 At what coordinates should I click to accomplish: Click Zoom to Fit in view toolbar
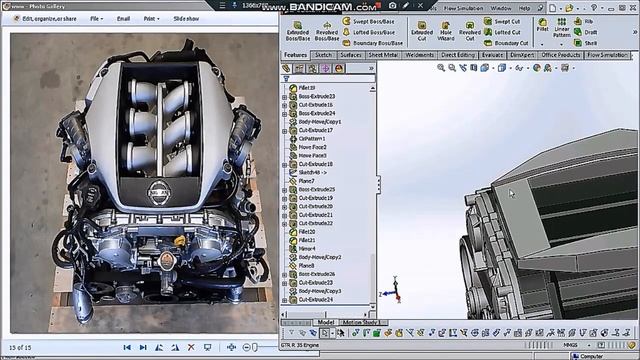click(441, 68)
